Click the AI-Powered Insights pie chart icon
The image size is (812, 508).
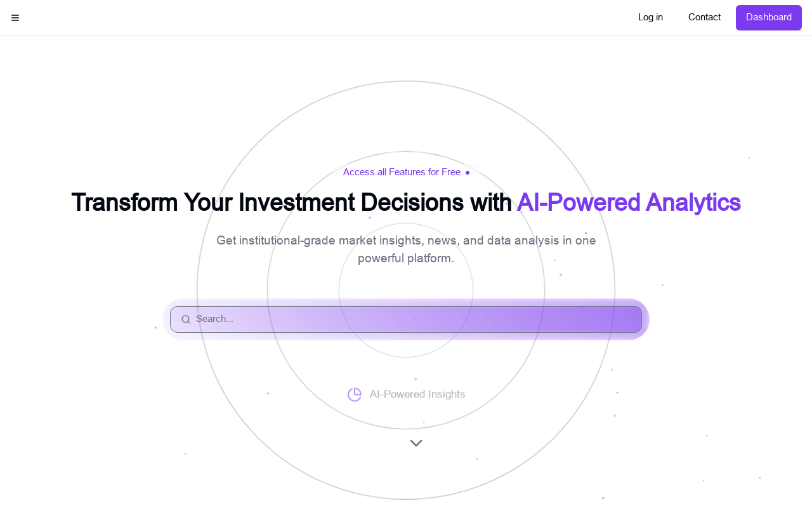coord(355,394)
